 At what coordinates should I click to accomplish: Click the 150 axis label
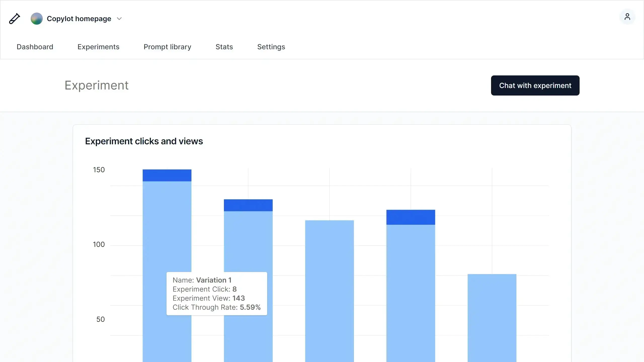(x=99, y=170)
